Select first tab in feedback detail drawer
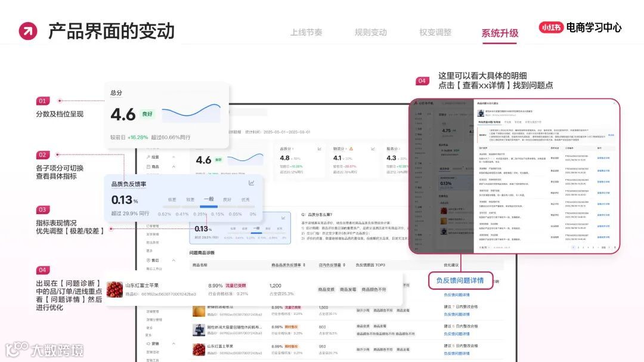 489,122
